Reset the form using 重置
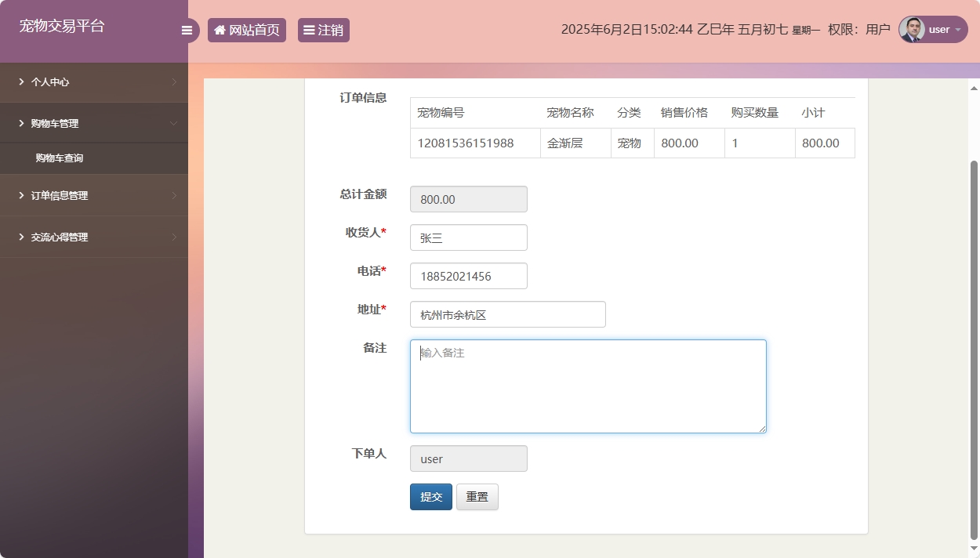Image resolution: width=980 pixels, height=558 pixels. click(x=477, y=496)
